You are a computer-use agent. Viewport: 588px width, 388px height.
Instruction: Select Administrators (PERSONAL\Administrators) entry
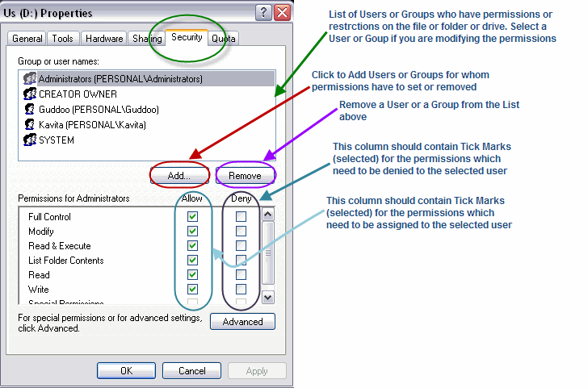[147, 79]
